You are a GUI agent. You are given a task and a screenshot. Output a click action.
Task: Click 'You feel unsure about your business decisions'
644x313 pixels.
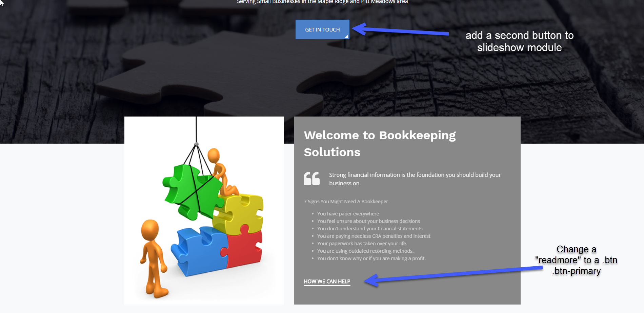pos(368,221)
